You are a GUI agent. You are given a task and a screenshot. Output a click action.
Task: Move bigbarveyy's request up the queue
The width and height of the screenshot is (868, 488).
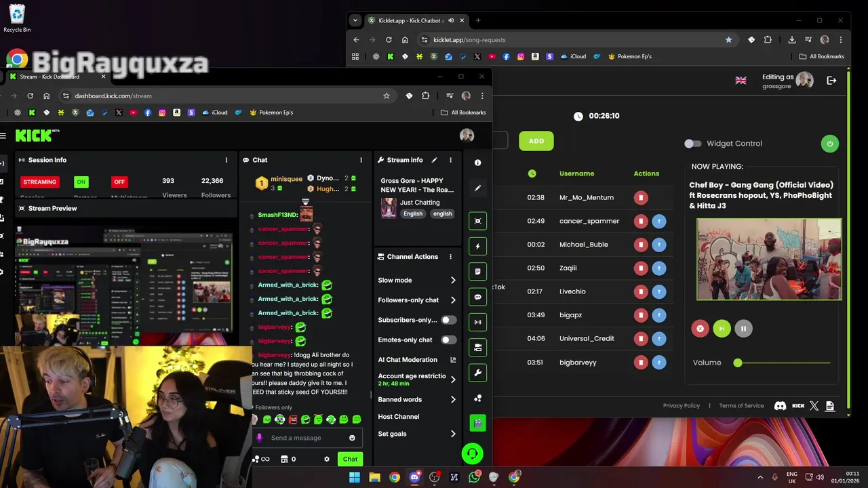(658, 363)
